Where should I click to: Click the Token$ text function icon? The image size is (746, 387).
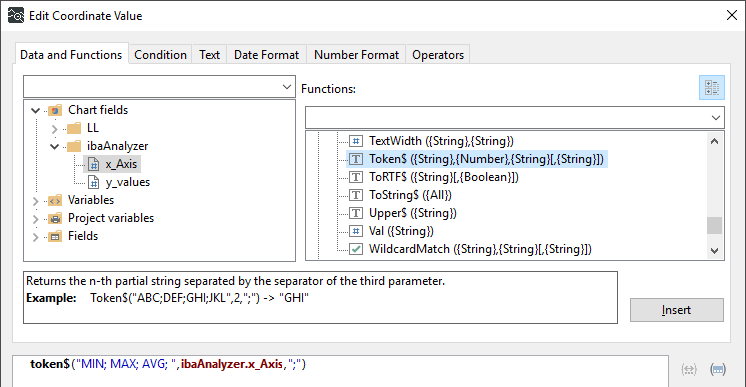click(x=356, y=159)
